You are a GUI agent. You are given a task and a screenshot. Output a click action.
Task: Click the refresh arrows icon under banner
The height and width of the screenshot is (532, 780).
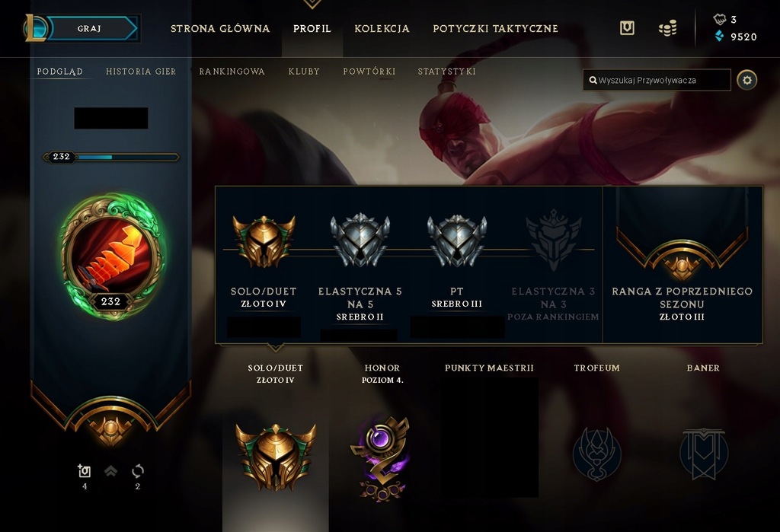coord(138,471)
